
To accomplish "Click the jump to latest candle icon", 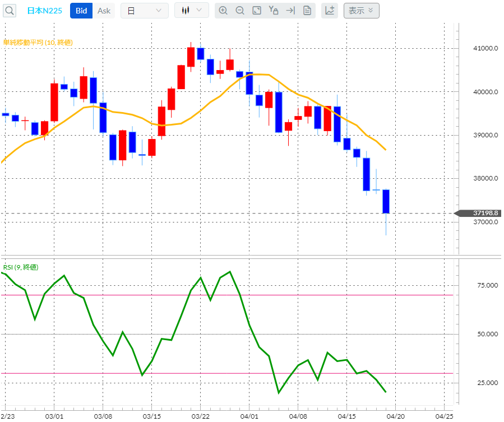I will (x=290, y=10).
